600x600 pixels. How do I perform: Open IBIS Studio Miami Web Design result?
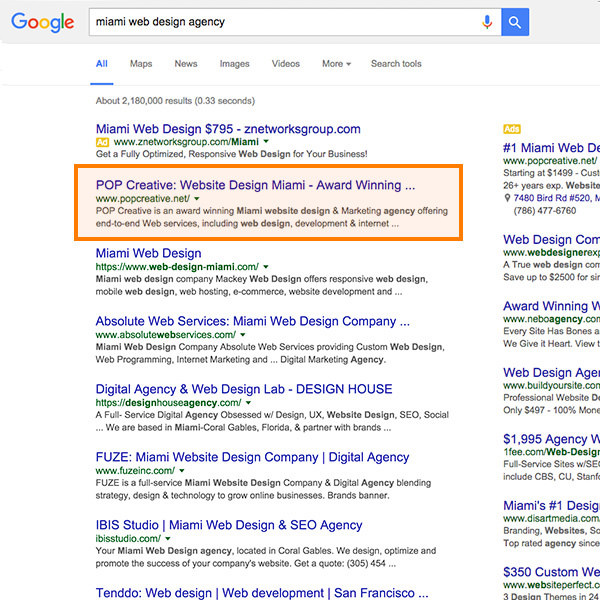point(229,525)
